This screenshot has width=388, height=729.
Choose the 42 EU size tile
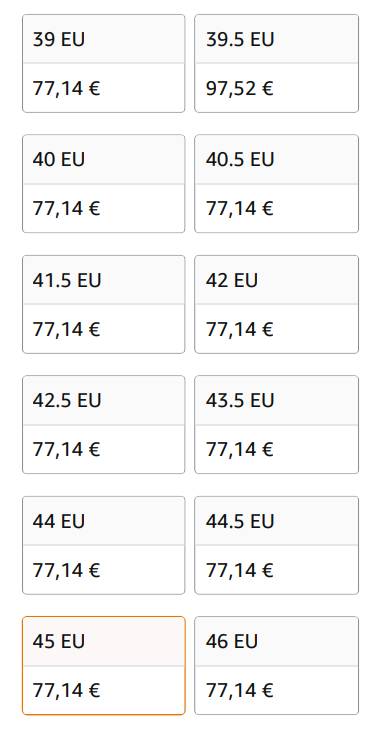coord(276,304)
